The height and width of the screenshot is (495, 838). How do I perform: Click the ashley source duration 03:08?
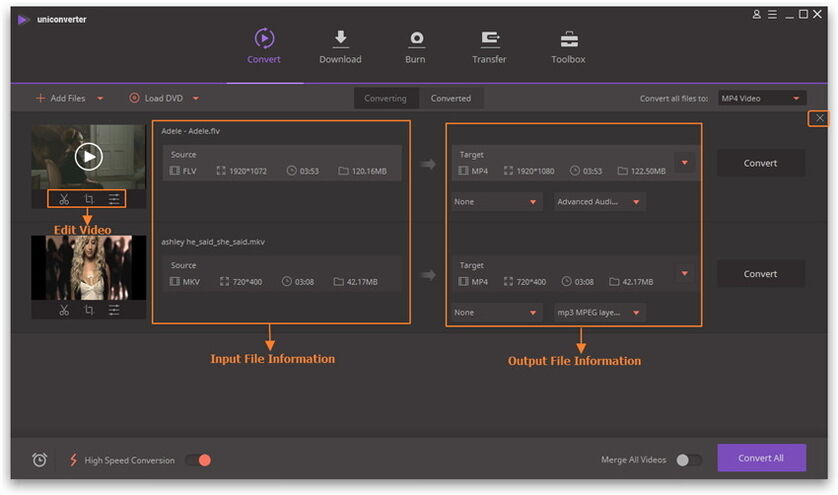(298, 282)
